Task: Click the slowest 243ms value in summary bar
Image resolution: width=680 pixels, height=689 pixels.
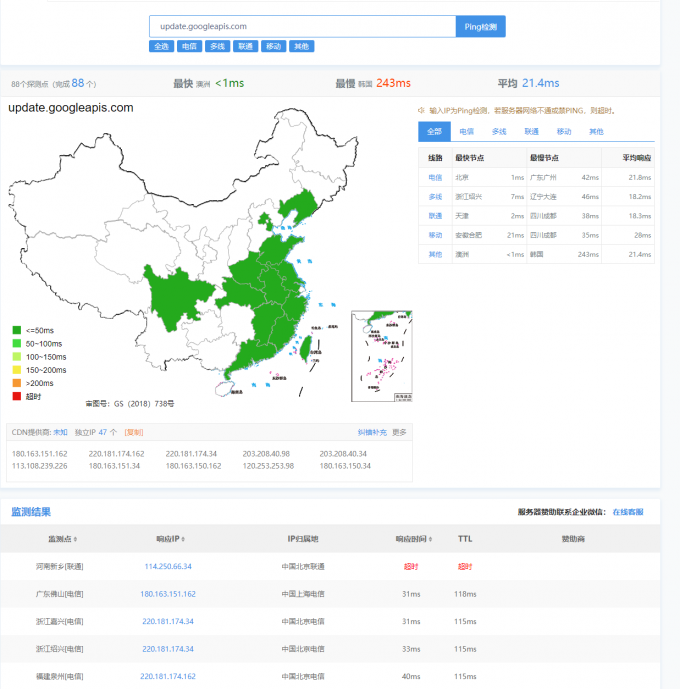Action: (393, 83)
